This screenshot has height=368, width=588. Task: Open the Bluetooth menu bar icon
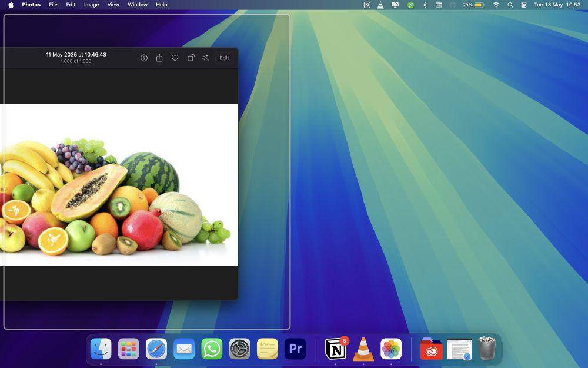click(x=425, y=5)
